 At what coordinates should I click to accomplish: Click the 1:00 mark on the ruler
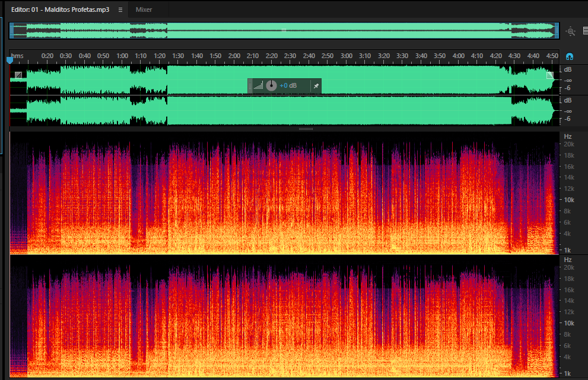click(122, 56)
